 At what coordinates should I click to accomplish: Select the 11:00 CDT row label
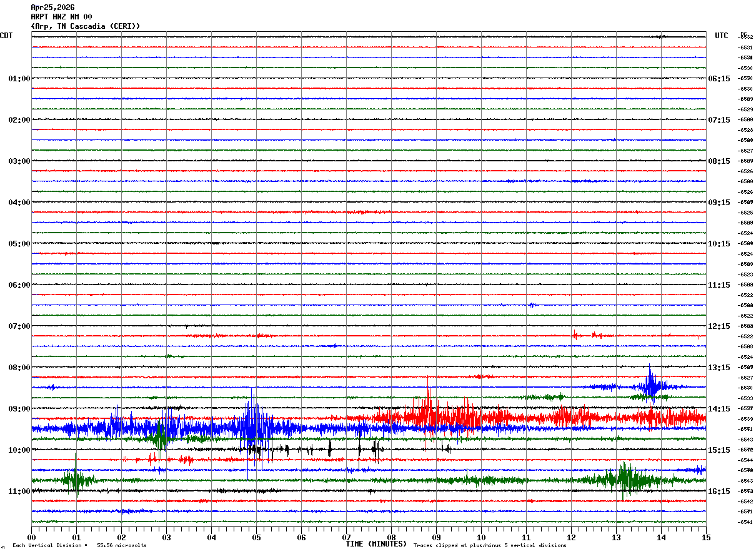click(x=19, y=491)
